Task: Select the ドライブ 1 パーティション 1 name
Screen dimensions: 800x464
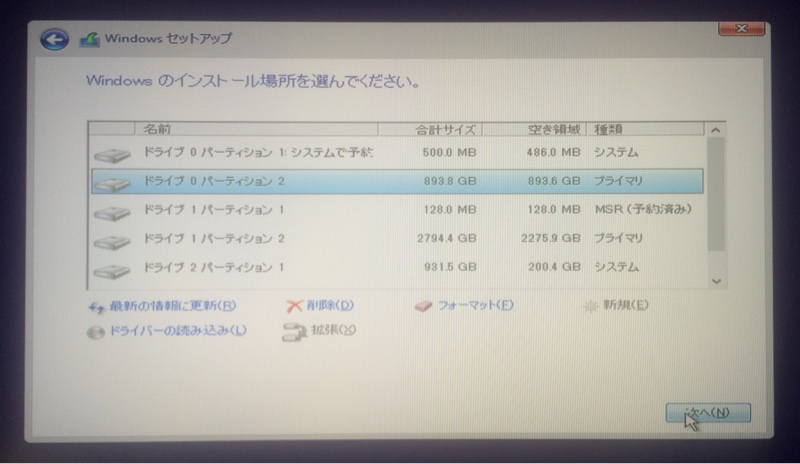Action: [214, 210]
